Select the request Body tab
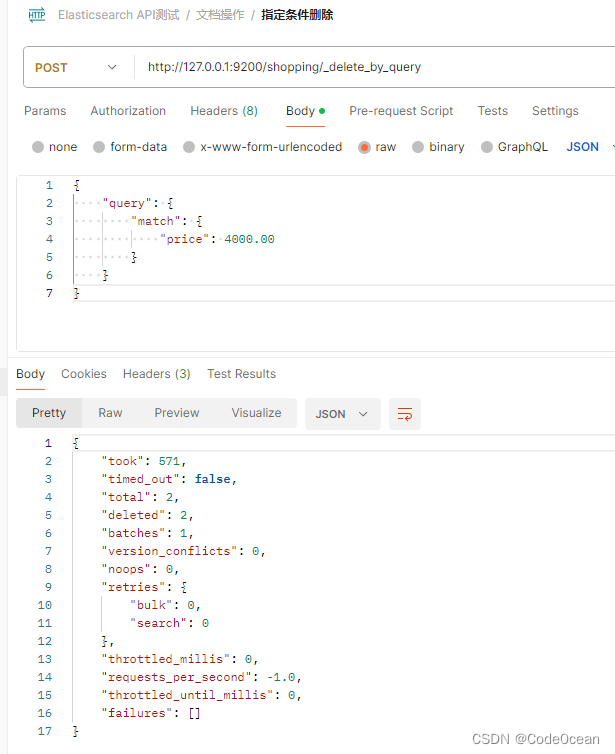The width and height of the screenshot is (615, 754). click(305, 111)
